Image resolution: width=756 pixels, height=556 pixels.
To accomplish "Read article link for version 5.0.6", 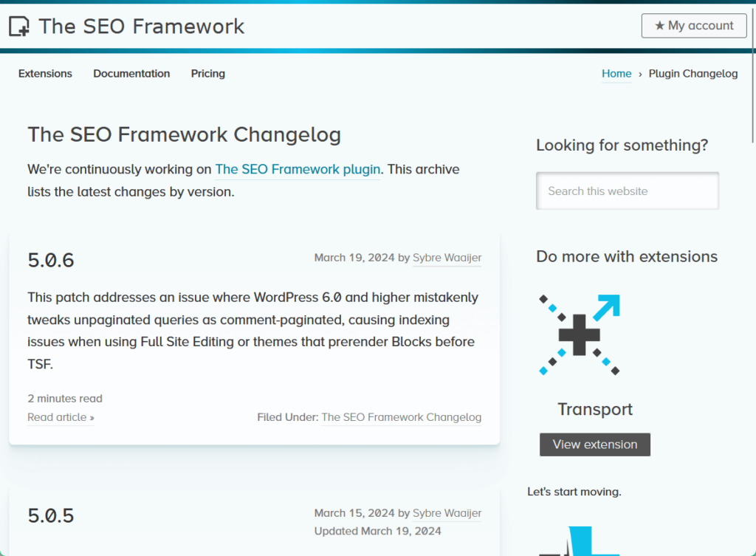I will click(x=61, y=417).
